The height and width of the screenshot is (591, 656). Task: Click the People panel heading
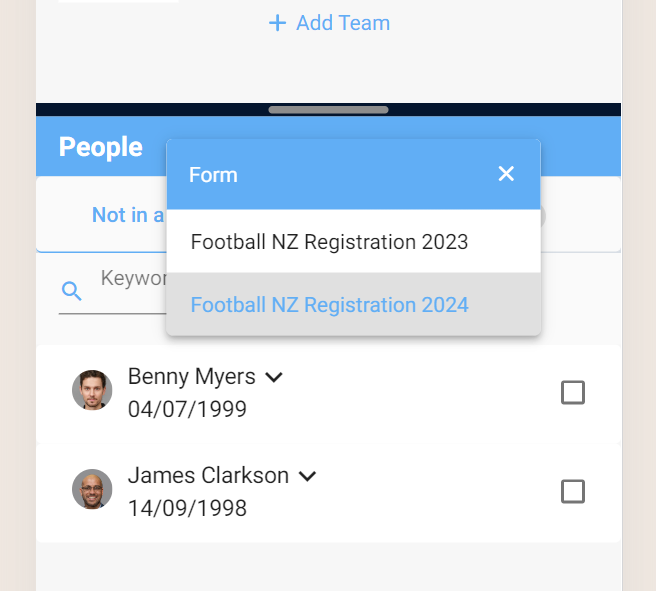tap(101, 147)
